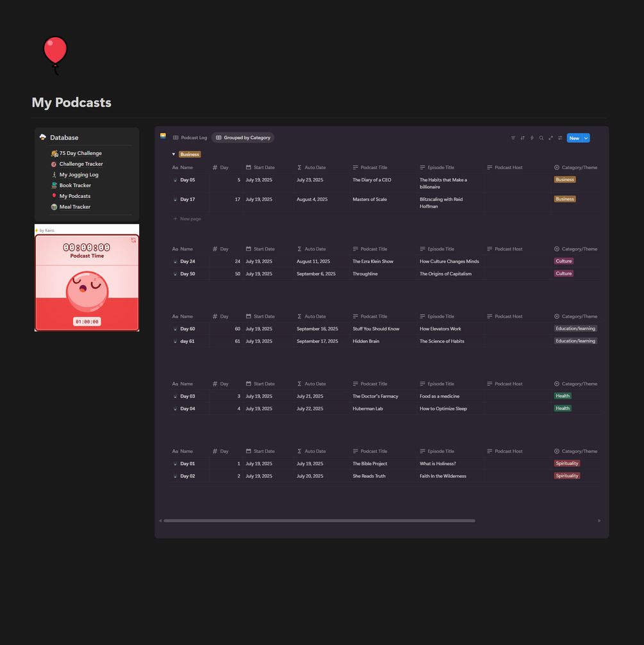Click the My Podcasts page title
The width and height of the screenshot is (644, 645).
point(72,102)
